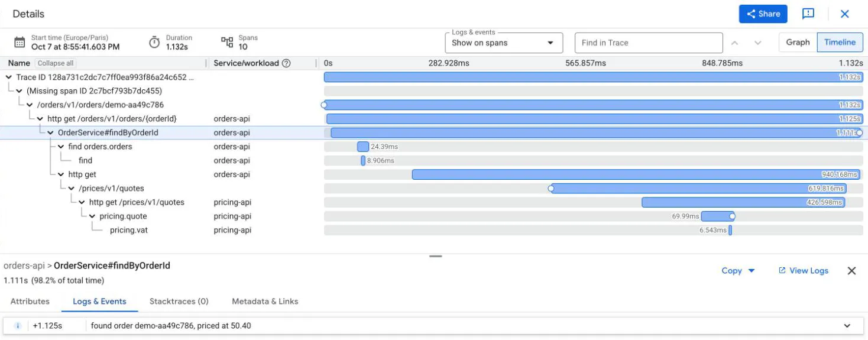Click the found order log message text
Image resolution: width=868 pixels, height=340 pixels.
171,326
